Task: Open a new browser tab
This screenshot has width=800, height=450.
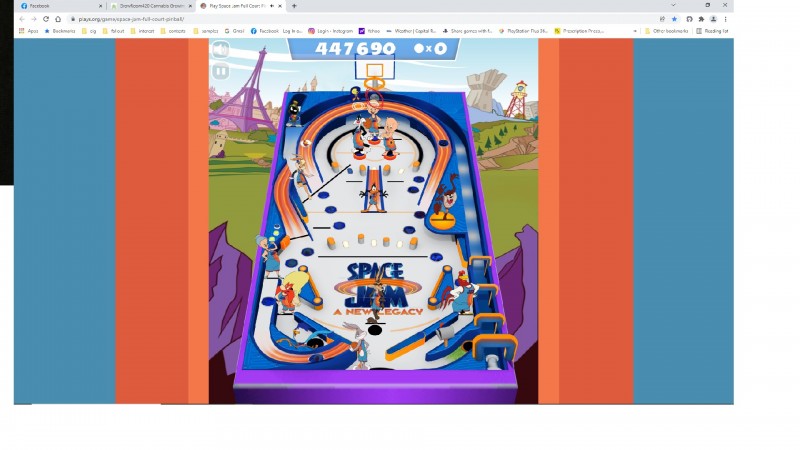Action: [x=294, y=6]
